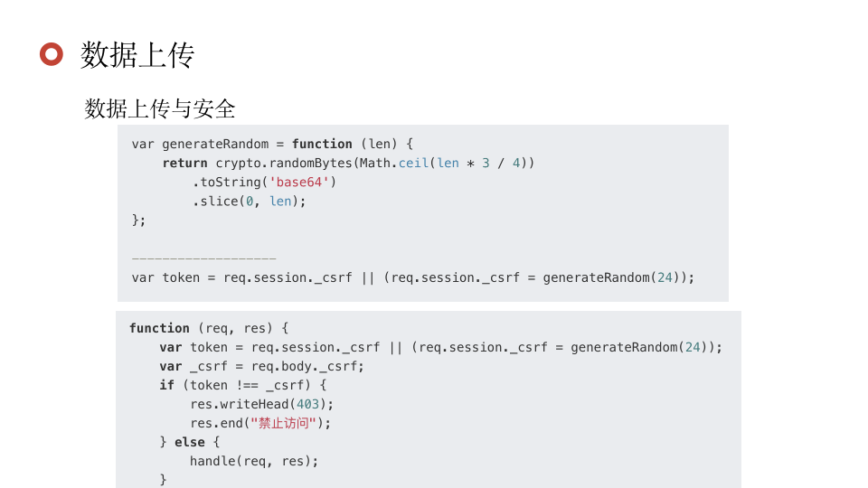Click the '.toString' method call text

[227, 182]
